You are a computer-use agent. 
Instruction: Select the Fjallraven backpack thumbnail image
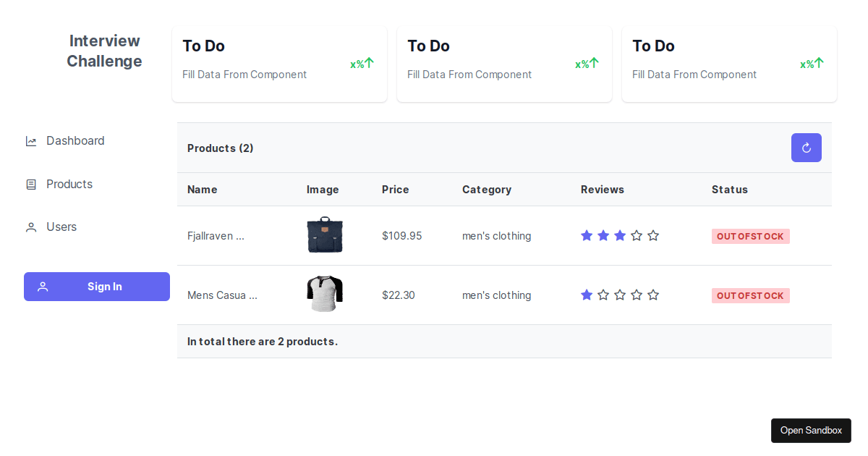pyautogui.click(x=325, y=235)
